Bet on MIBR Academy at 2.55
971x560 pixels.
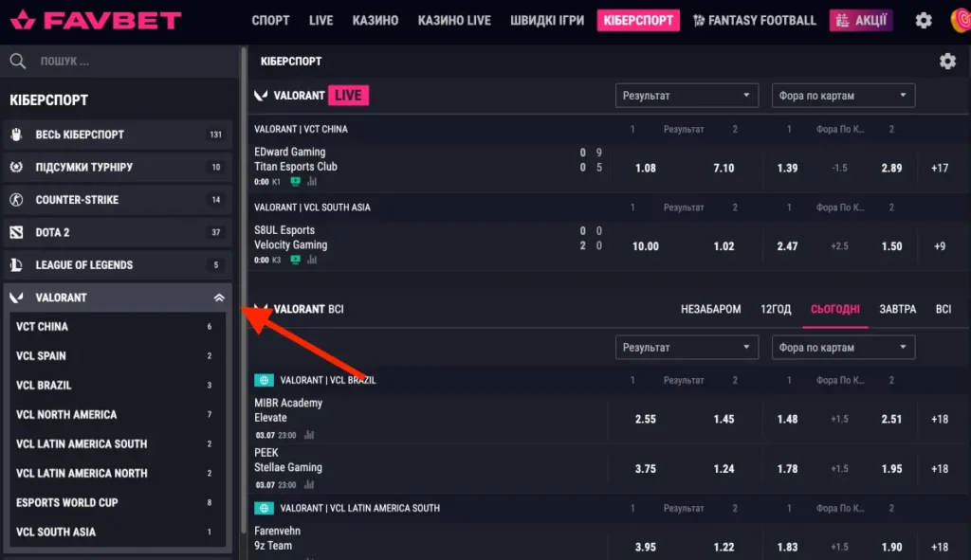coord(645,419)
